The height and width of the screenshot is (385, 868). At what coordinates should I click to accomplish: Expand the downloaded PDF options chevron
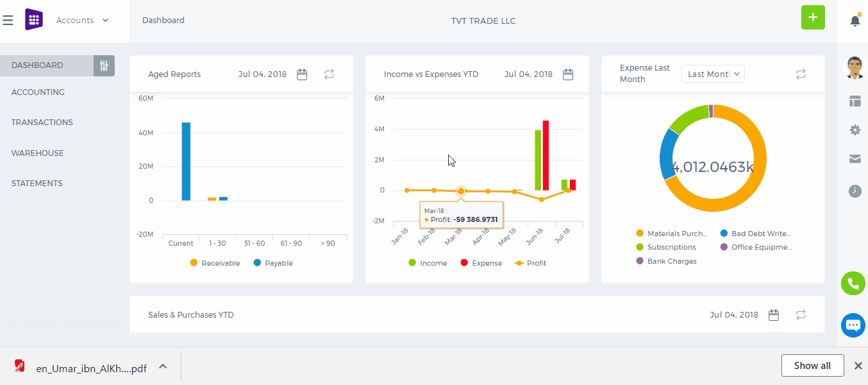tap(163, 366)
